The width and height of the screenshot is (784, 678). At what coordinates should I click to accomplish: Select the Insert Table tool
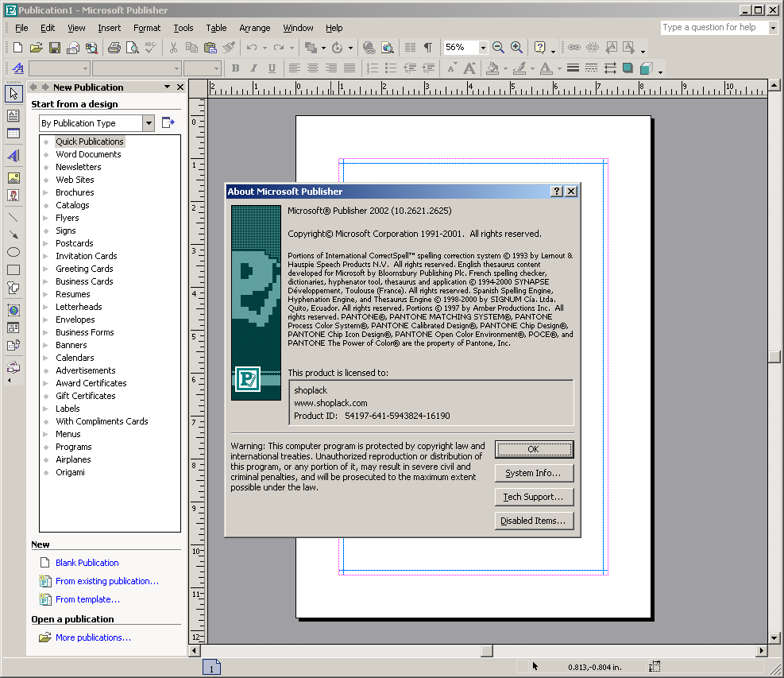click(x=14, y=134)
